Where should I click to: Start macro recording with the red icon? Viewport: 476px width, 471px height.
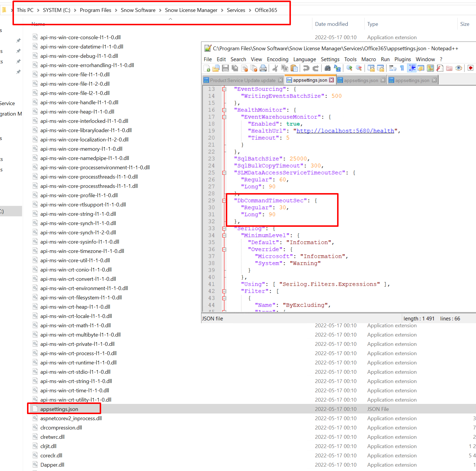pyautogui.click(x=470, y=68)
